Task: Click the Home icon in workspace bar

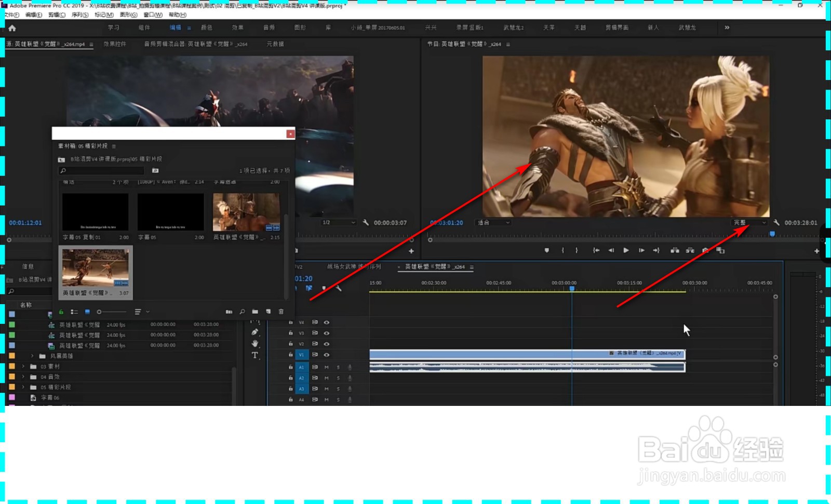Action: click(x=12, y=28)
